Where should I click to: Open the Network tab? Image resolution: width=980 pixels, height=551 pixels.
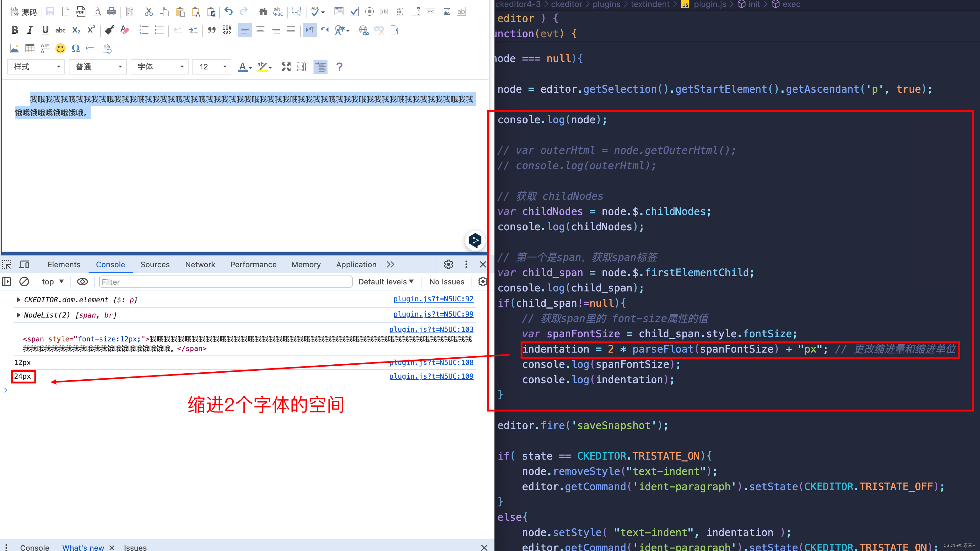(x=200, y=264)
